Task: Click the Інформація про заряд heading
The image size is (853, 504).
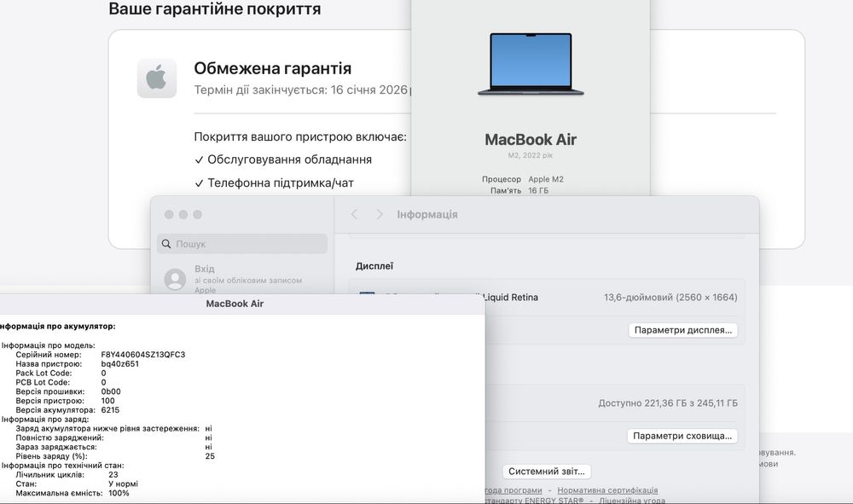Action: (x=45, y=420)
